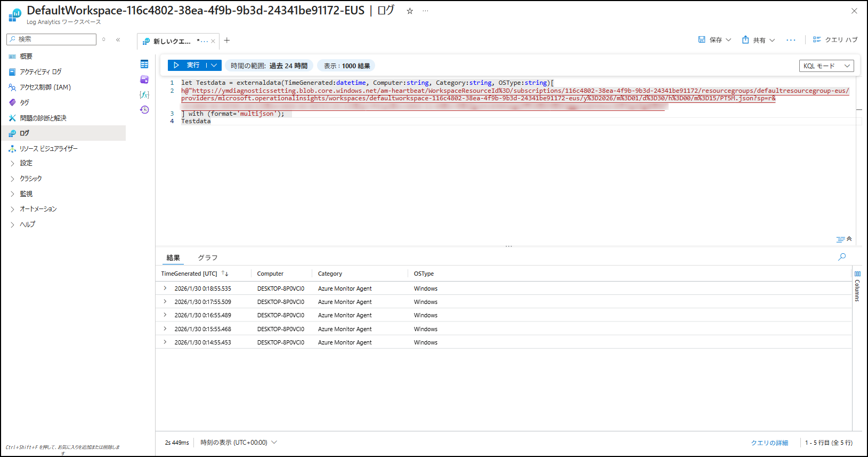
Task: Toggle the sidebar expand/collapse arrows
Action: 104,39
